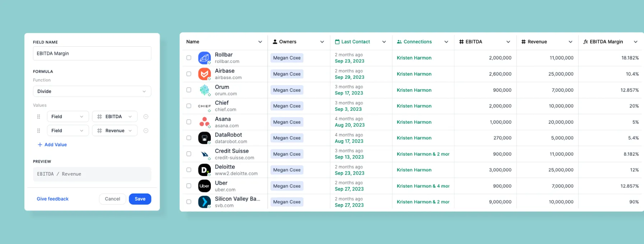Open the DataRobot company name
This screenshot has height=244, width=644.
(x=228, y=135)
